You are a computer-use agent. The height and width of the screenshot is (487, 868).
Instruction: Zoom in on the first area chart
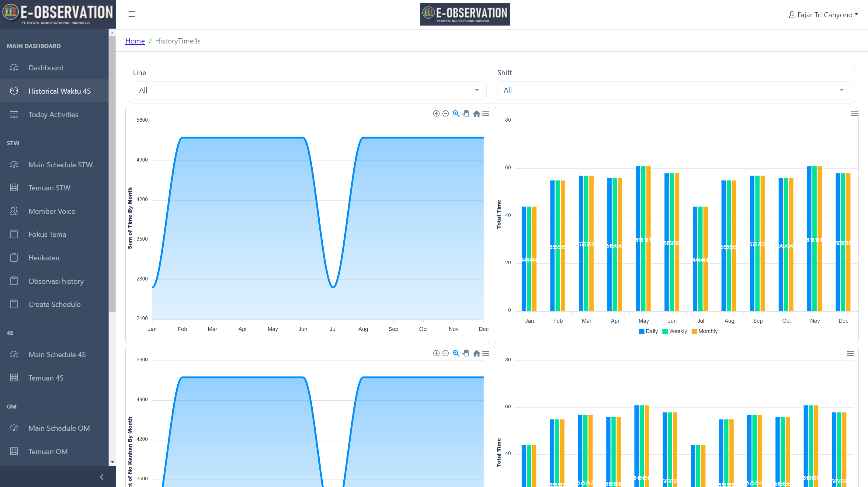436,113
